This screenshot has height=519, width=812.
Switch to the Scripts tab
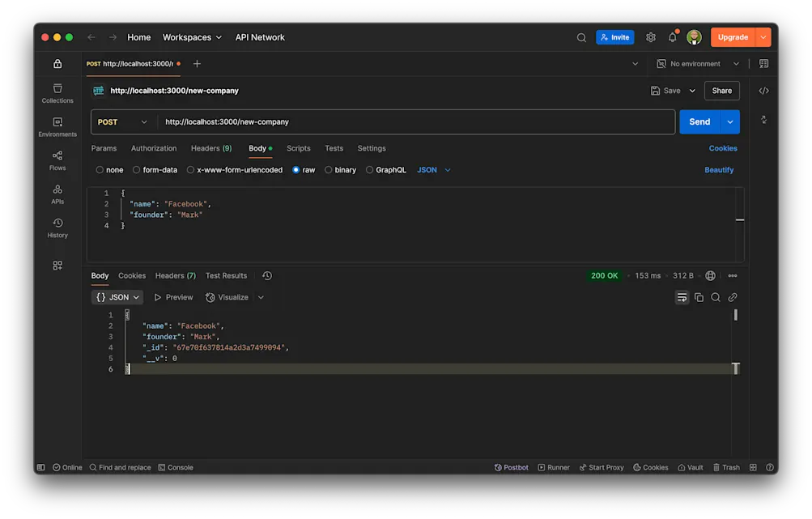click(x=298, y=148)
